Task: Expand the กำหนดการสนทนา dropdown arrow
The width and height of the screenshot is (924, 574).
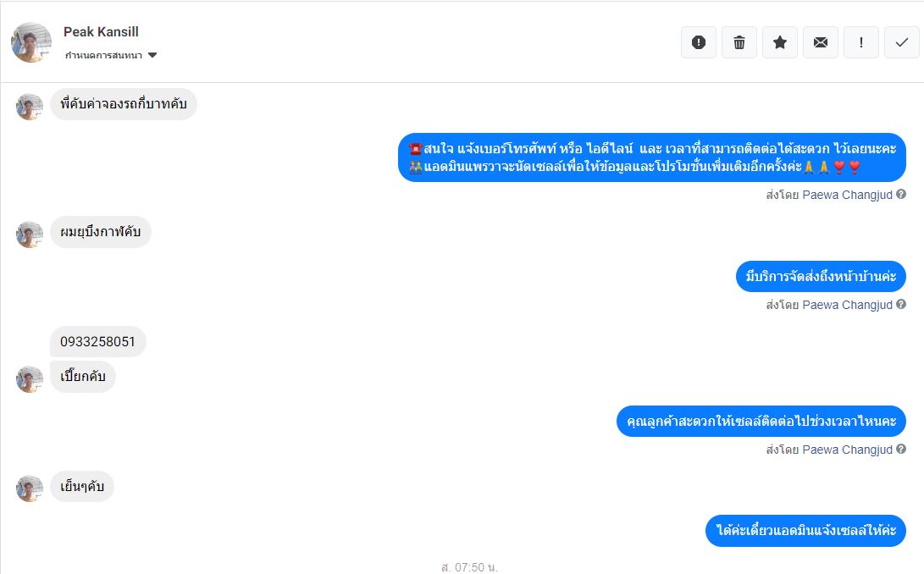Action: [x=152, y=55]
